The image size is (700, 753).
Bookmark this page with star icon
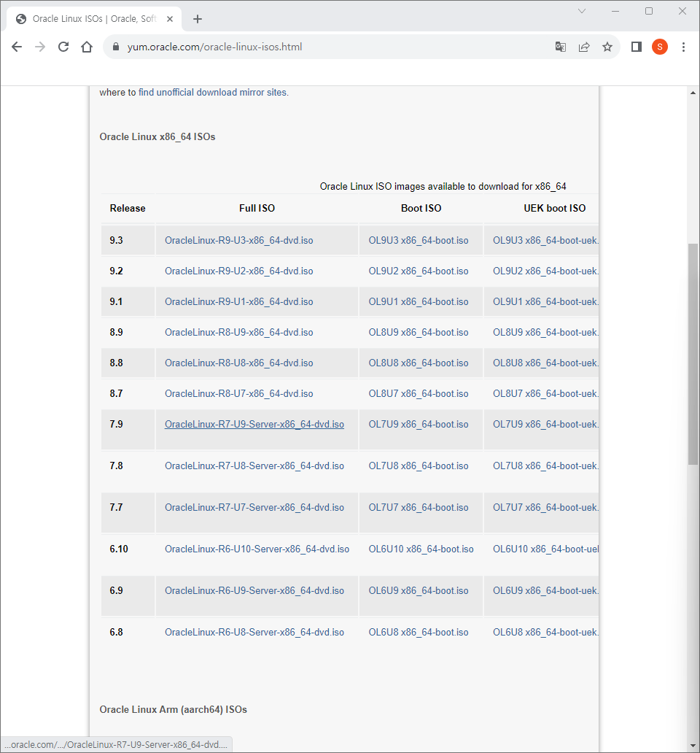[x=607, y=47]
